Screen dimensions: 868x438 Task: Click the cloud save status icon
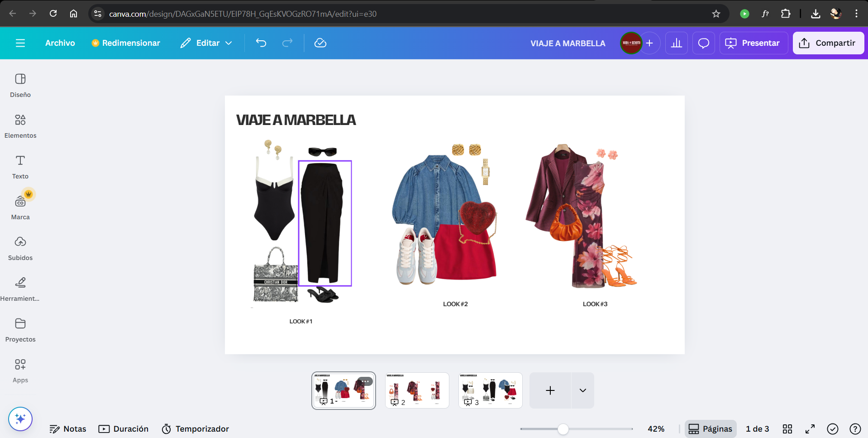(x=320, y=43)
